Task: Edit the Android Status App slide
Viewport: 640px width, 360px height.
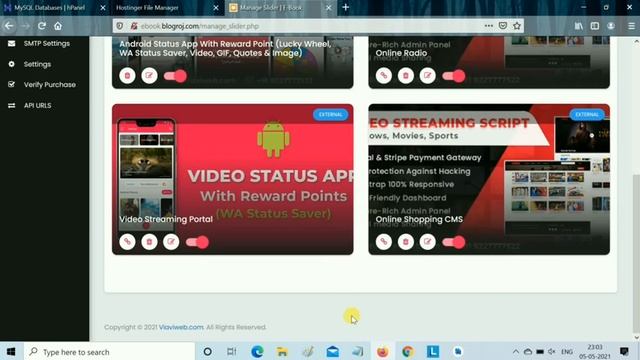Action: pyautogui.click(x=149, y=76)
